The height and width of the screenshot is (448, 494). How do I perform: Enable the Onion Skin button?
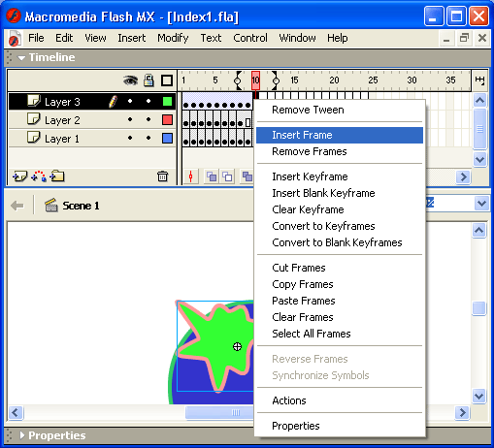(212, 176)
